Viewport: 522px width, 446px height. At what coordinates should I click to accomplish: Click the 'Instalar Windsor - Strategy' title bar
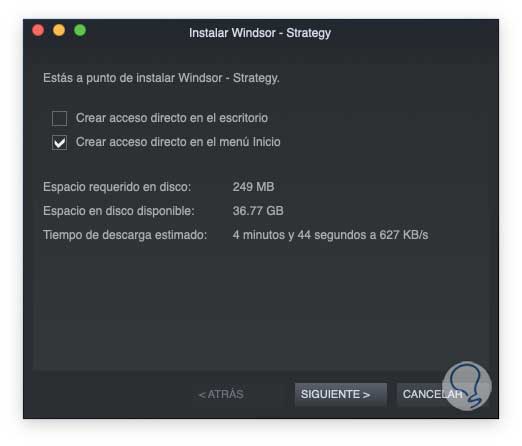coord(260,33)
